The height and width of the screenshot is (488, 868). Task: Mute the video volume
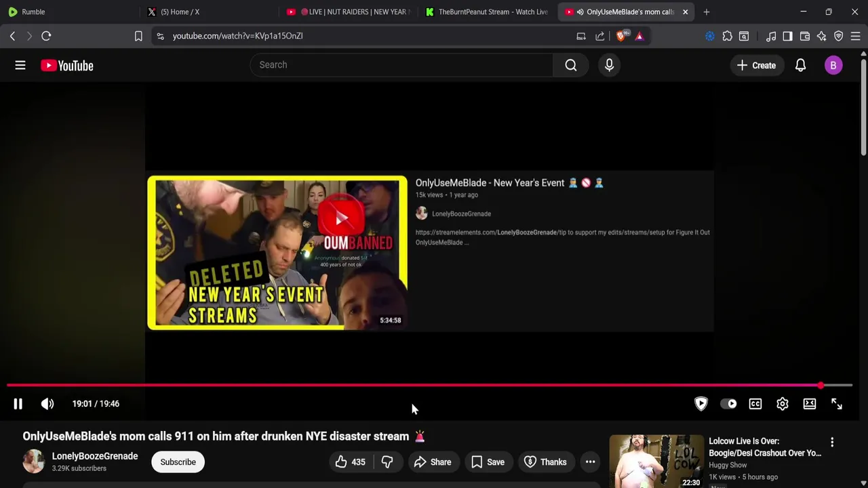(x=47, y=404)
